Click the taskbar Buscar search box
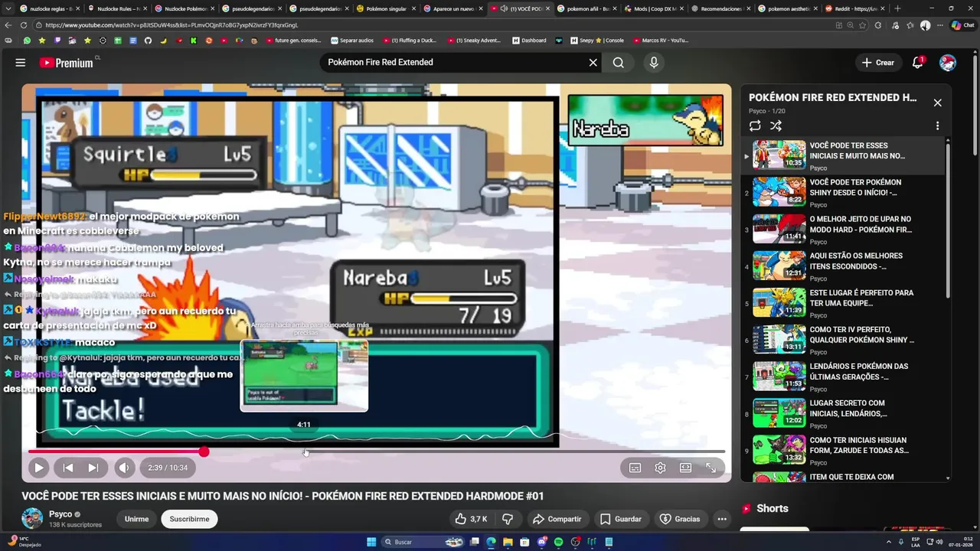980x551 pixels. (x=423, y=542)
